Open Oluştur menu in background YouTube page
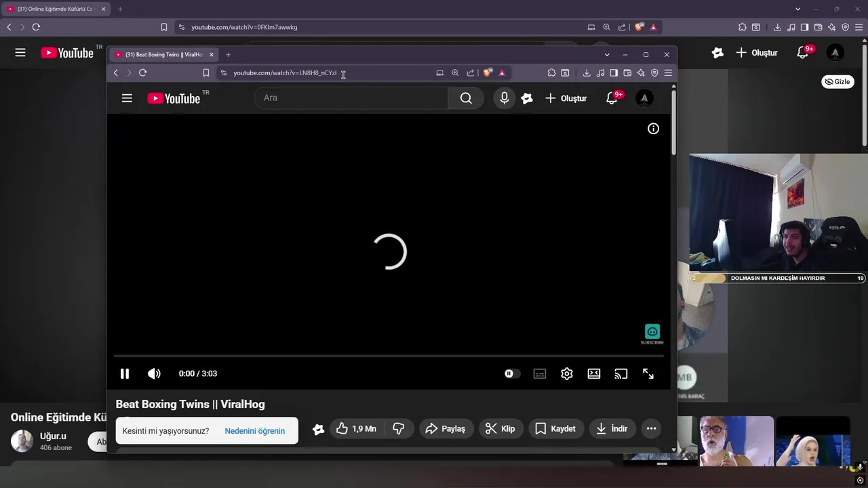The image size is (868, 488). pos(757,52)
